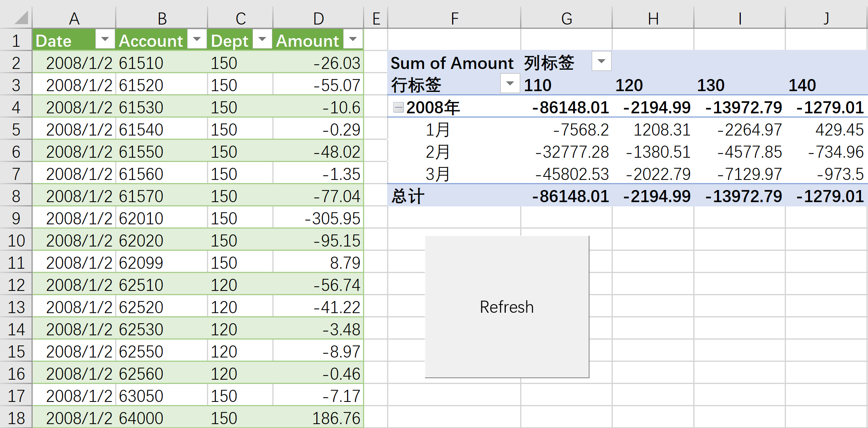
Task: Select cell with amount -305.95
Action: 332,218
